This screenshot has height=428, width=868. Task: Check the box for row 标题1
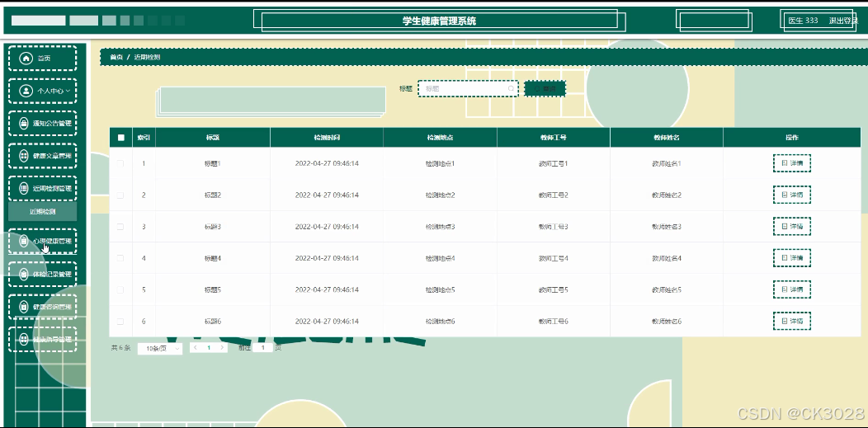120,163
